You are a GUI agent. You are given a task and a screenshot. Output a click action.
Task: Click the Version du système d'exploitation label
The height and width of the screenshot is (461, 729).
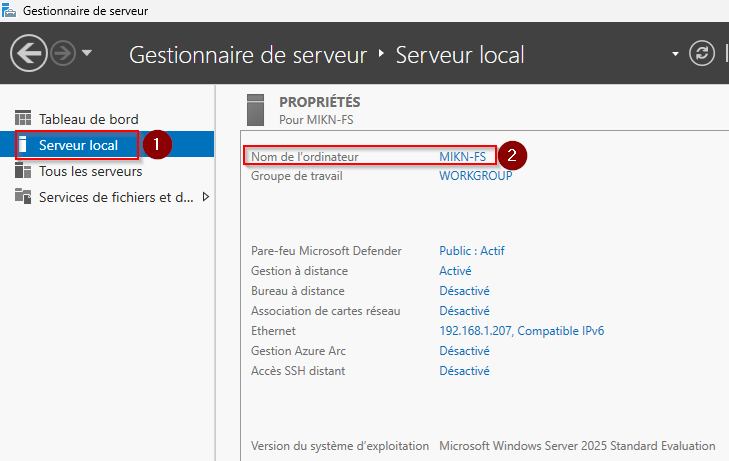[340, 446]
